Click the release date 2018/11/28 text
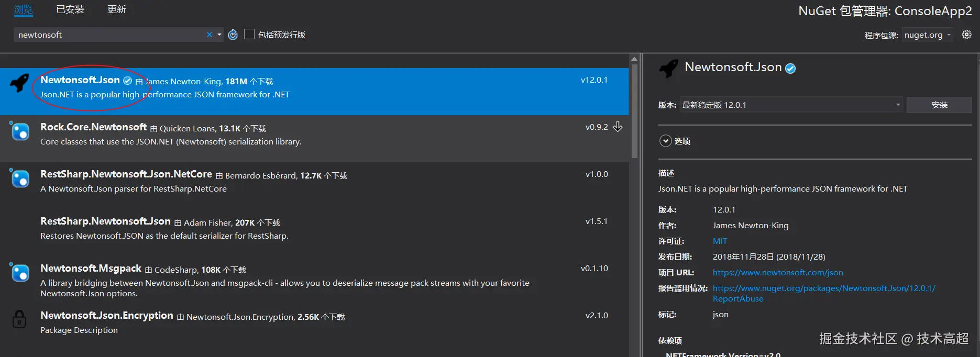The height and width of the screenshot is (357, 980). (769, 257)
